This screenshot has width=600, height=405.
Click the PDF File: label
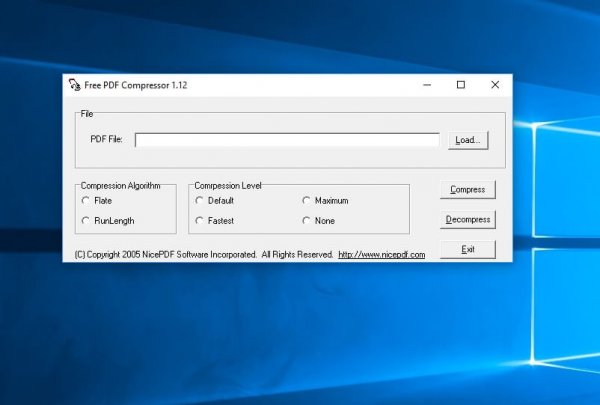[106, 139]
